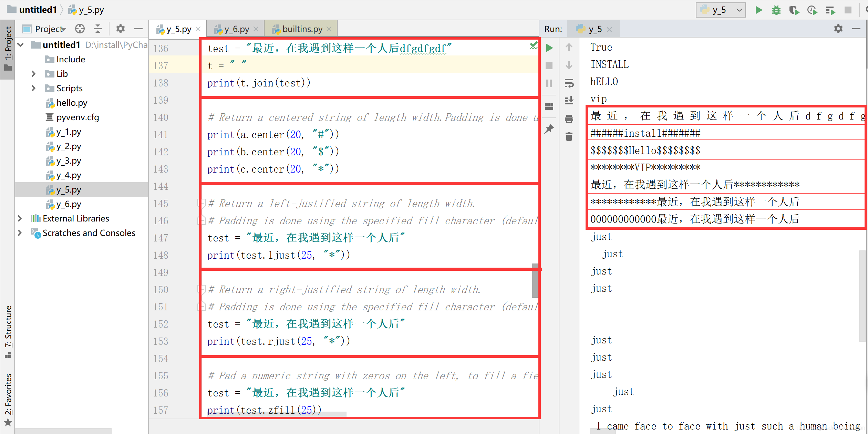The height and width of the screenshot is (434, 868).
Task: Toggle Soft-Wrap in Run console
Action: click(x=569, y=83)
